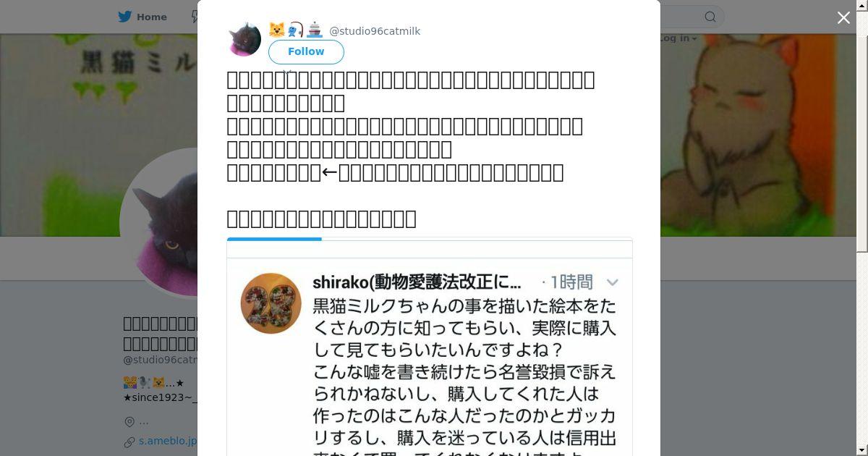Open the Log in dropdown
Viewport: 868px width, 456px height.
pyautogui.click(x=678, y=38)
